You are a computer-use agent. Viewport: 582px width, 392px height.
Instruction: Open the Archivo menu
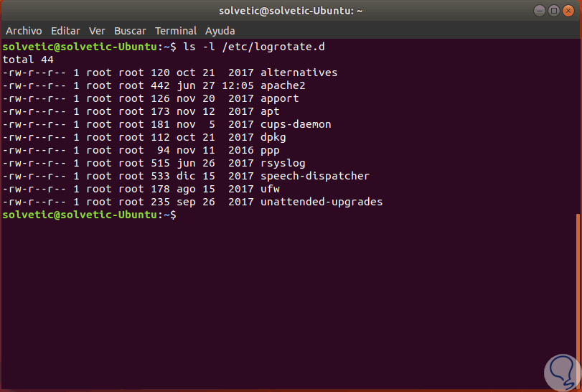tap(24, 31)
